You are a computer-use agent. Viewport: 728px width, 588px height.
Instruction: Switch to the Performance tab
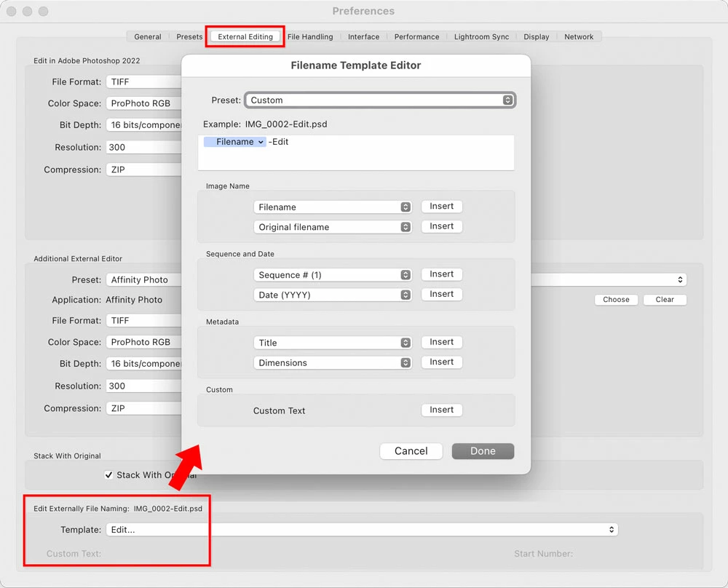[416, 36]
